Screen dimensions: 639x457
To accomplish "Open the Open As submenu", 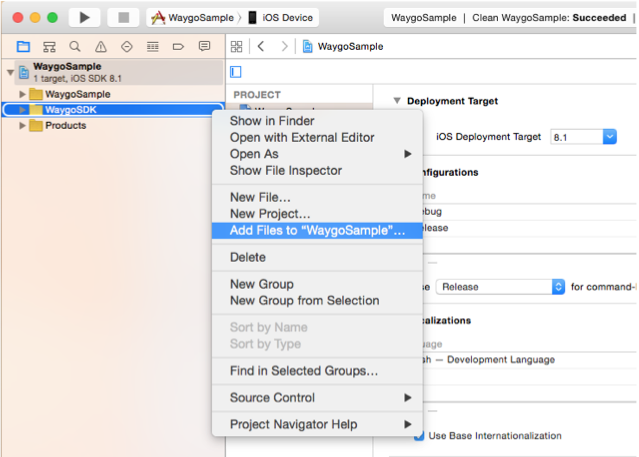I will click(317, 154).
